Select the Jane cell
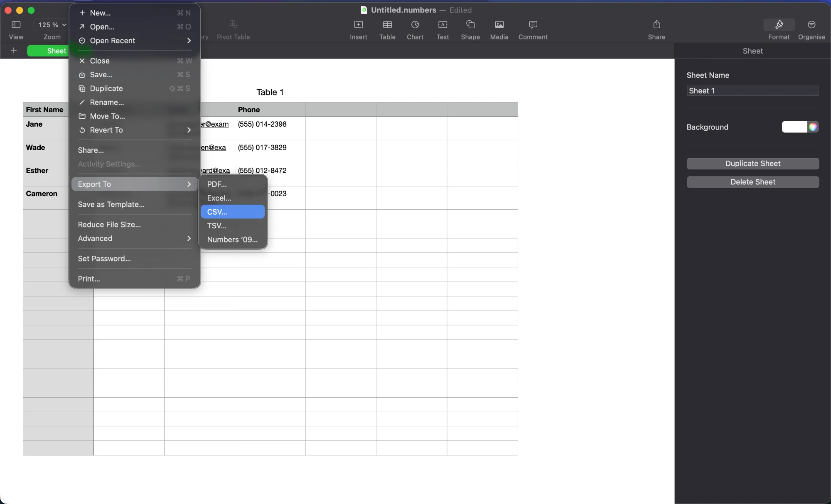Screen dimensions: 831x504 [46, 128]
